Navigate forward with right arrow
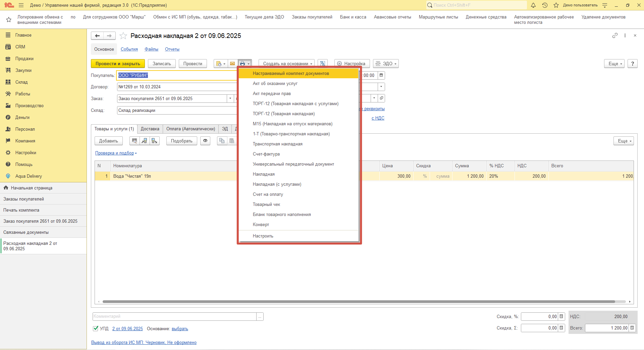This screenshot has height=350, width=644. [109, 36]
